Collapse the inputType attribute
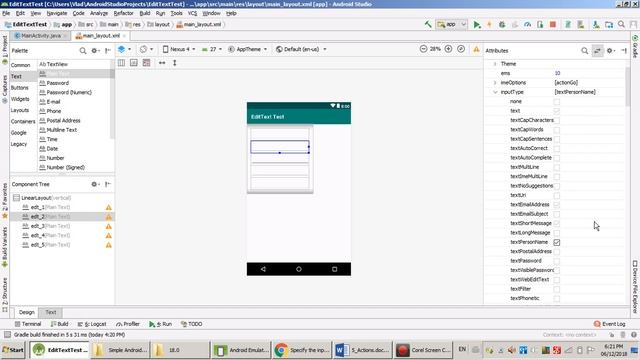640x360 pixels. [x=495, y=92]
